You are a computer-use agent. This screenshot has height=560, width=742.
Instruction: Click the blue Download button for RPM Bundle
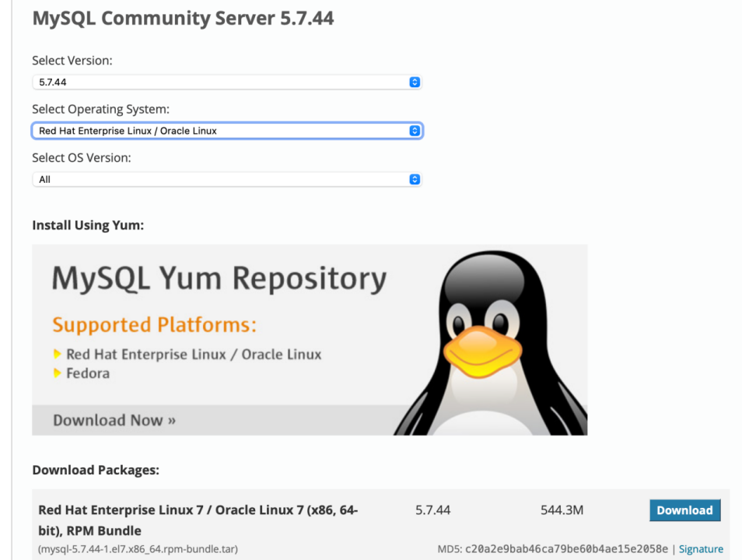click(684, 510)
